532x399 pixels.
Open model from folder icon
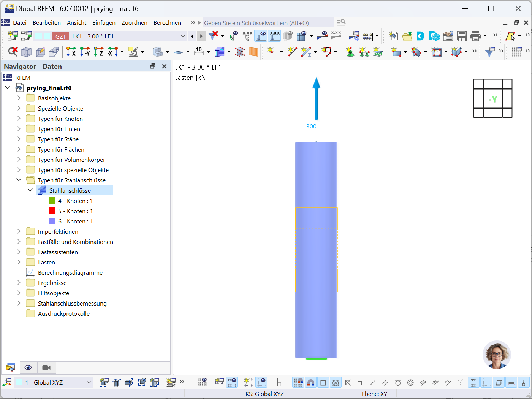point(407,36)
